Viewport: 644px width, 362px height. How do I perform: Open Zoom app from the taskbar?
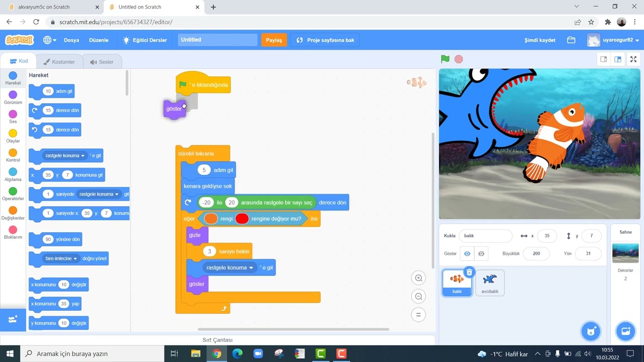coord(258,353)
